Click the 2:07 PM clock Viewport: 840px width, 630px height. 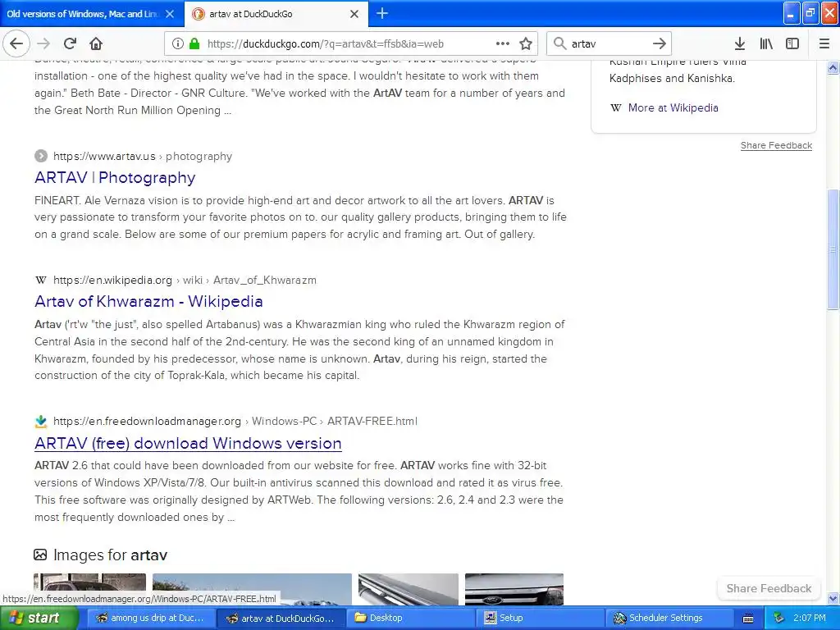coord(810,618)
